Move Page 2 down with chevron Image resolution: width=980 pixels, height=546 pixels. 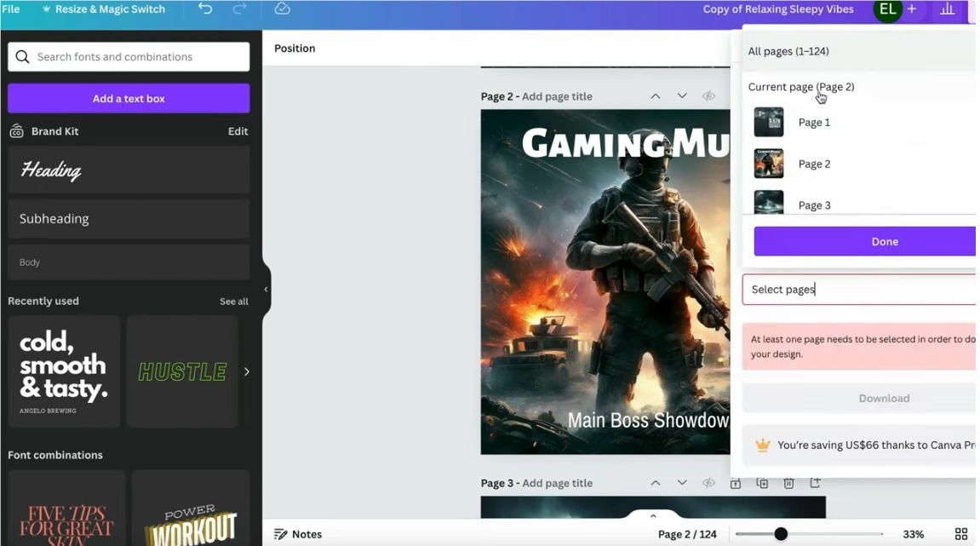[x=682, y=96]
